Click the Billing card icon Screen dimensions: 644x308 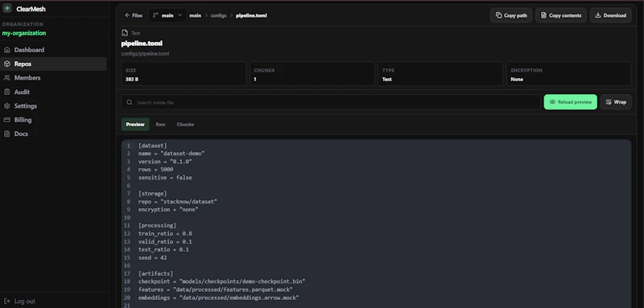coord(7,120)
